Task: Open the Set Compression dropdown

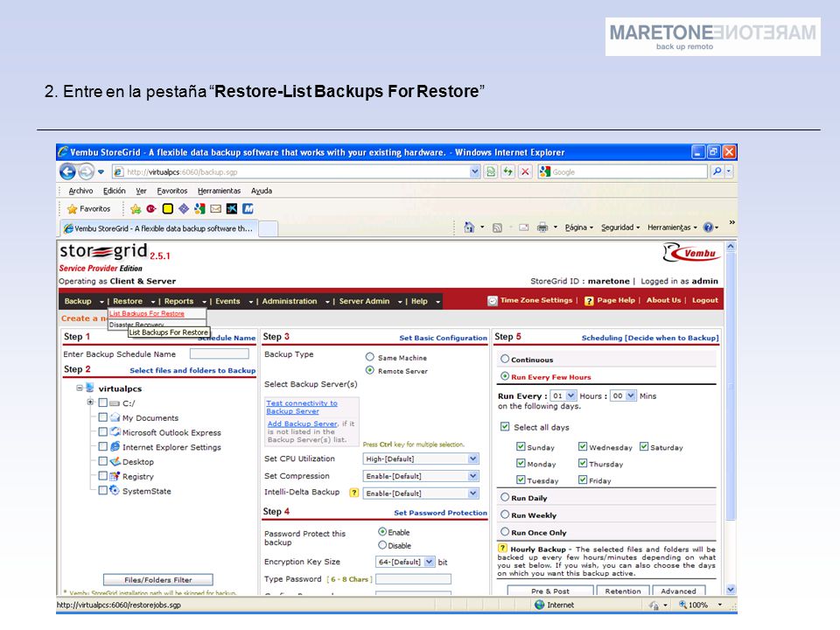Action: coord(421,476)
